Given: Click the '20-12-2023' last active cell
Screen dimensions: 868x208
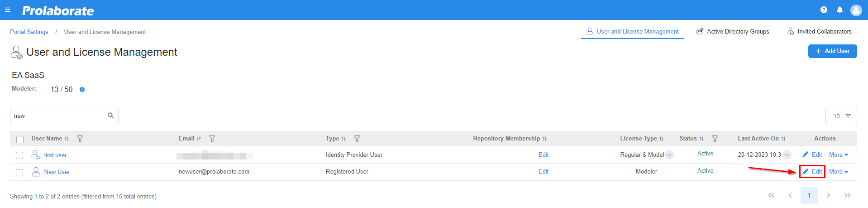Looking at the screenshot, I should click(759, 155).
